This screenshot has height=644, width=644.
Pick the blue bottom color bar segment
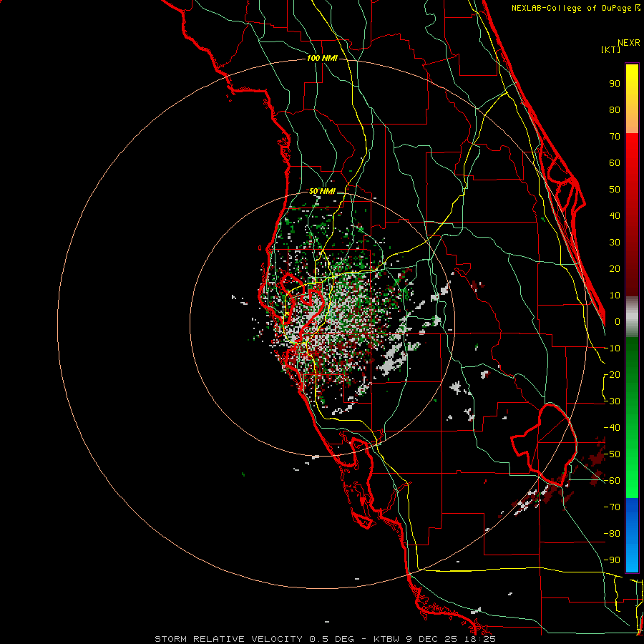coord(632,535)
